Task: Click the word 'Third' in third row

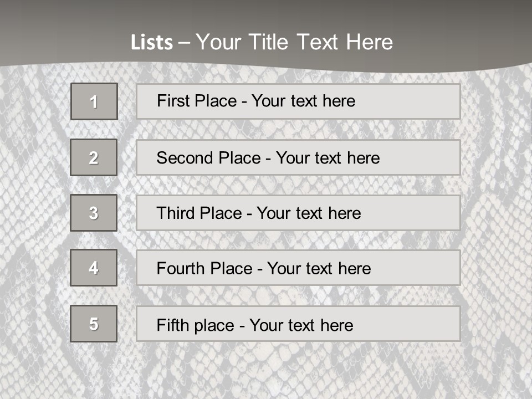Action: [175, 213]
